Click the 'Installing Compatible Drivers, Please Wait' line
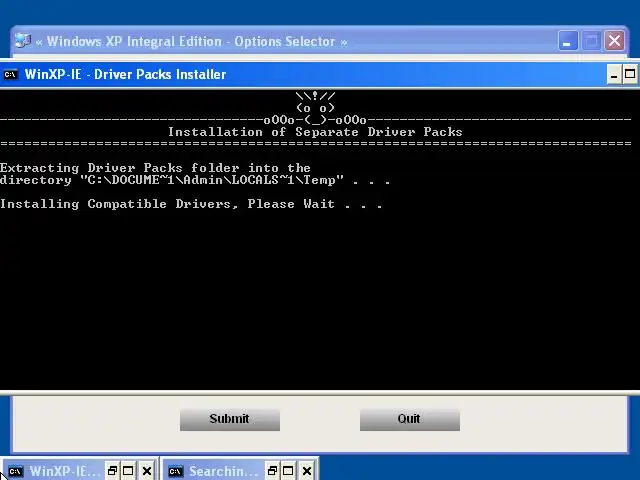 coord(191,204)
